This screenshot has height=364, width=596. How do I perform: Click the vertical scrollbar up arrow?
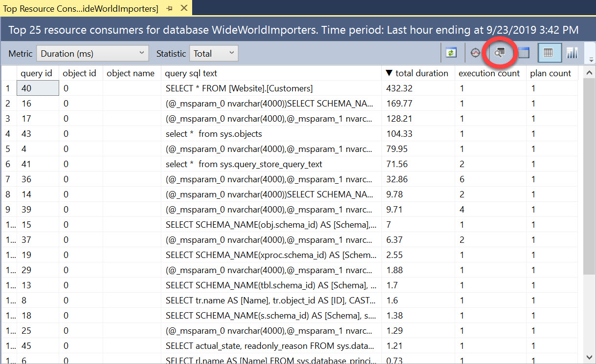click(590, 73)
